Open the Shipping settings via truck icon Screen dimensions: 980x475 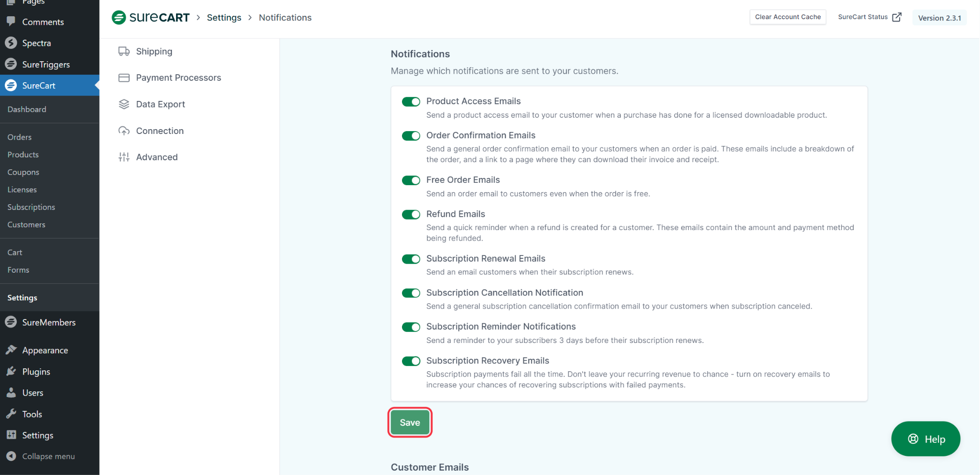(x=124, y=51)
